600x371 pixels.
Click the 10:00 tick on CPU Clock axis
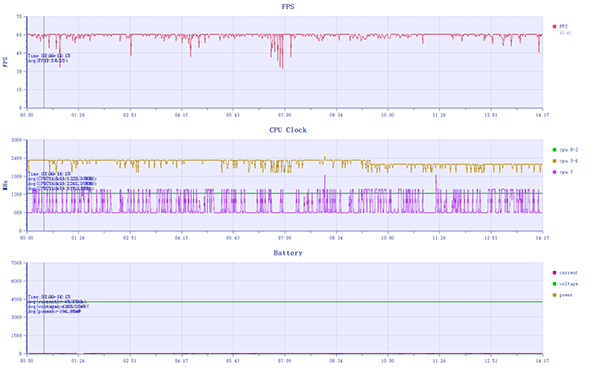388,238
